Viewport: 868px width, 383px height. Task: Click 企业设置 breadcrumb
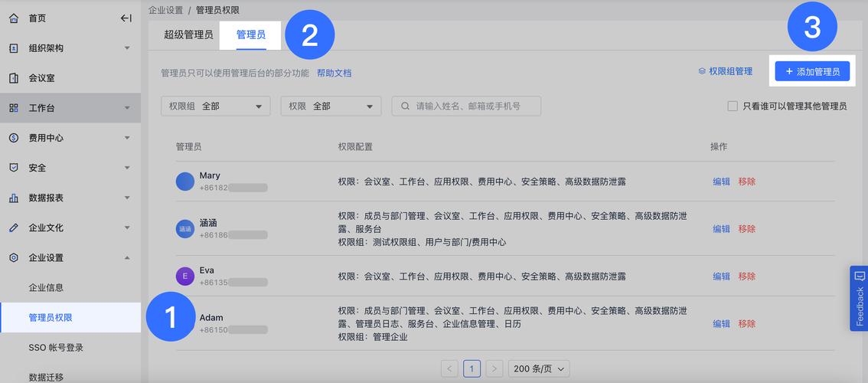165,10
